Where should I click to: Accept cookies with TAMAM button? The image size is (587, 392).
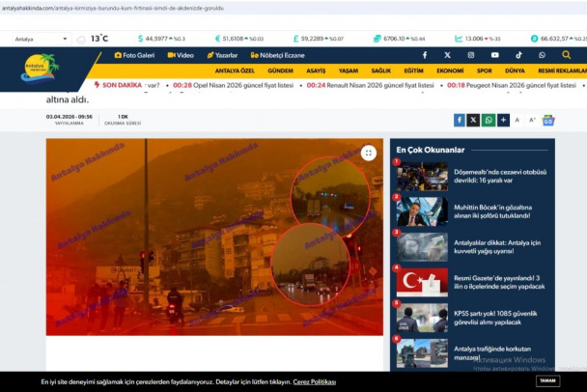click(547, 381)
